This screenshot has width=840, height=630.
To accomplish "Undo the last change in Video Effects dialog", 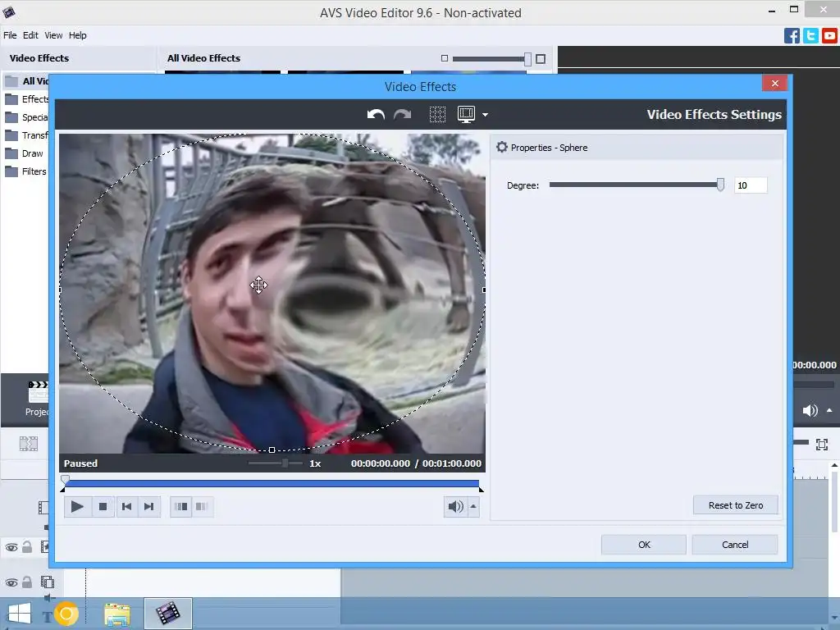I will [x=376, y=115].
